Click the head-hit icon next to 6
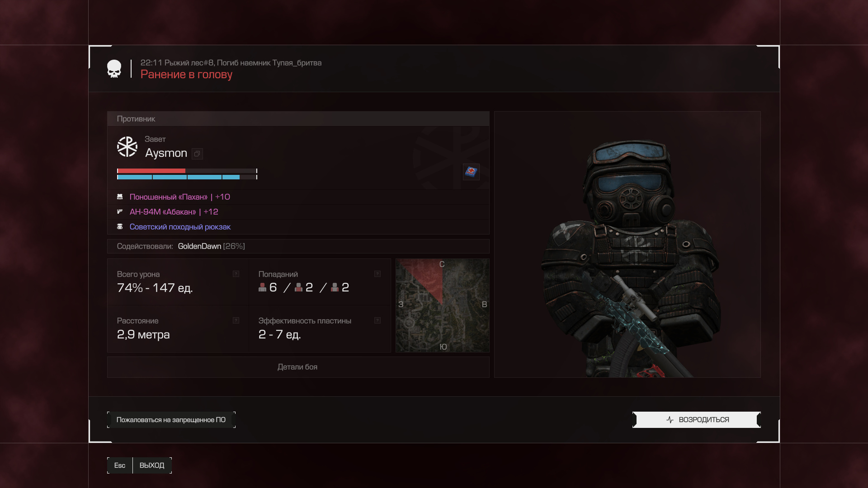868x488 pixels. click(262, 287)
